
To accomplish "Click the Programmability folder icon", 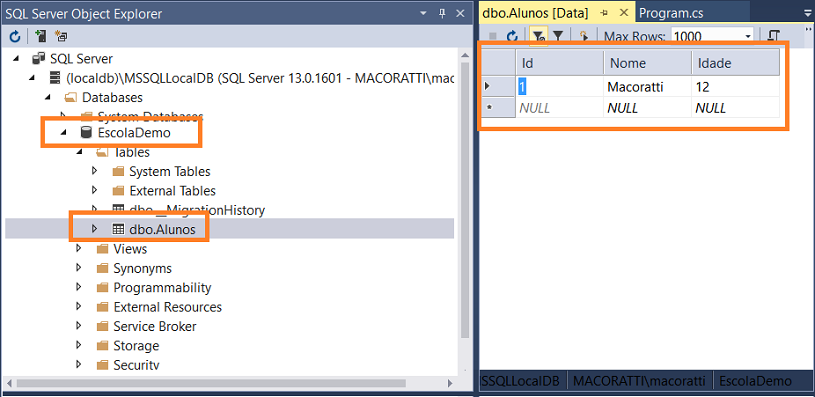I will (x=103, y=288).
